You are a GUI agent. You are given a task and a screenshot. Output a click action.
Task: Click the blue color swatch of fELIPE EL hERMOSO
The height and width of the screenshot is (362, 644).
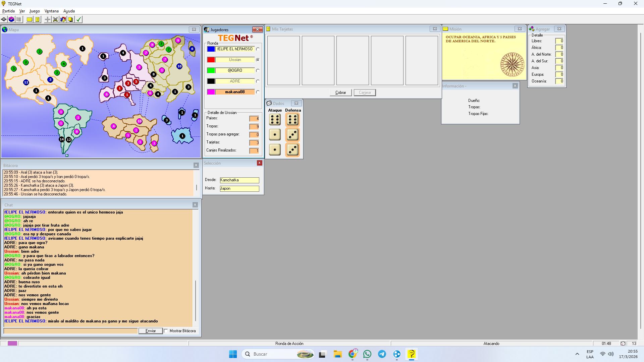coord(211,49)
